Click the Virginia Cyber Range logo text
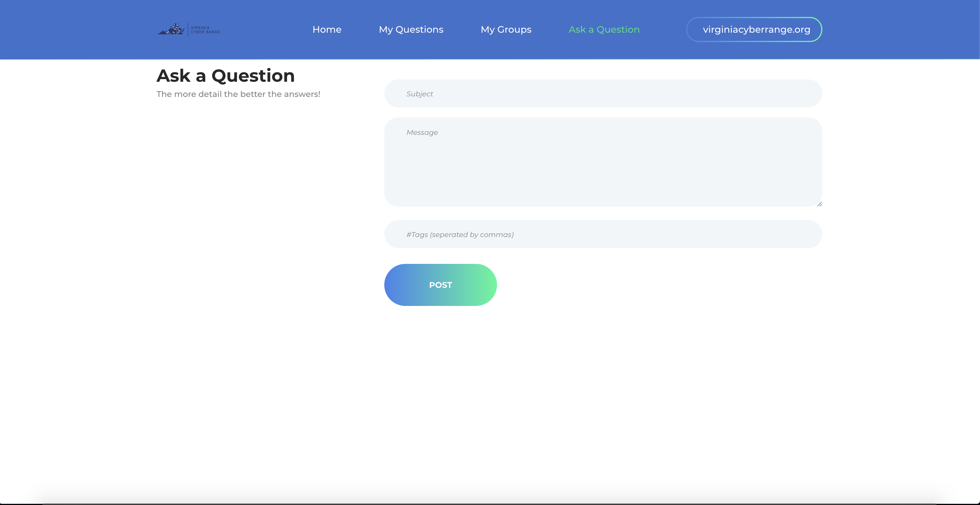Image resolution: width=980 pixels, height=505 pixels. pos(205,30)
